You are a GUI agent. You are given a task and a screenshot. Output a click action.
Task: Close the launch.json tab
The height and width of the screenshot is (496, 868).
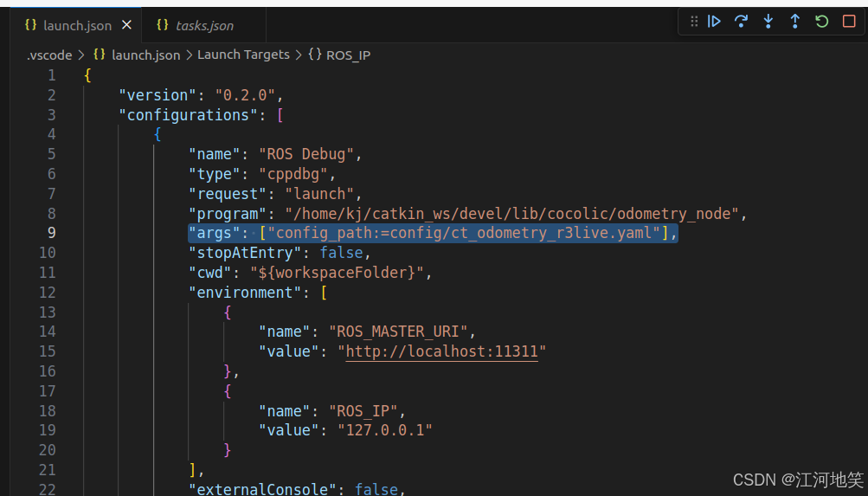(126, 25)
